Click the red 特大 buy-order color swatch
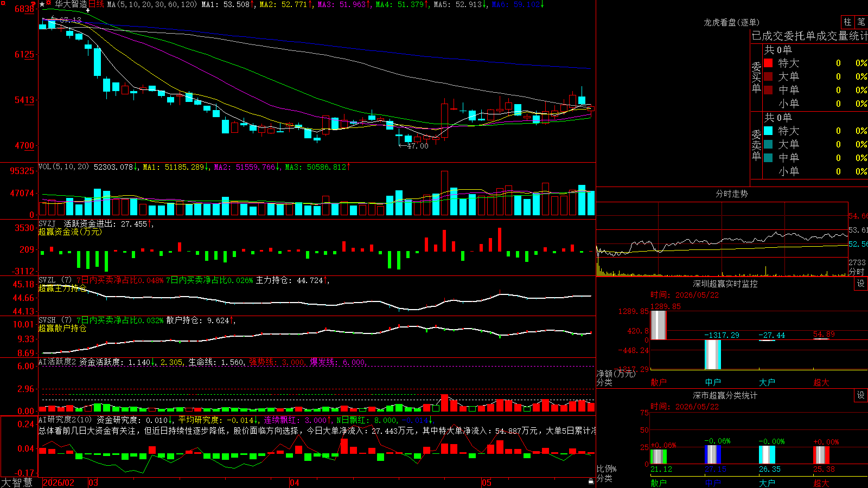 768,63
